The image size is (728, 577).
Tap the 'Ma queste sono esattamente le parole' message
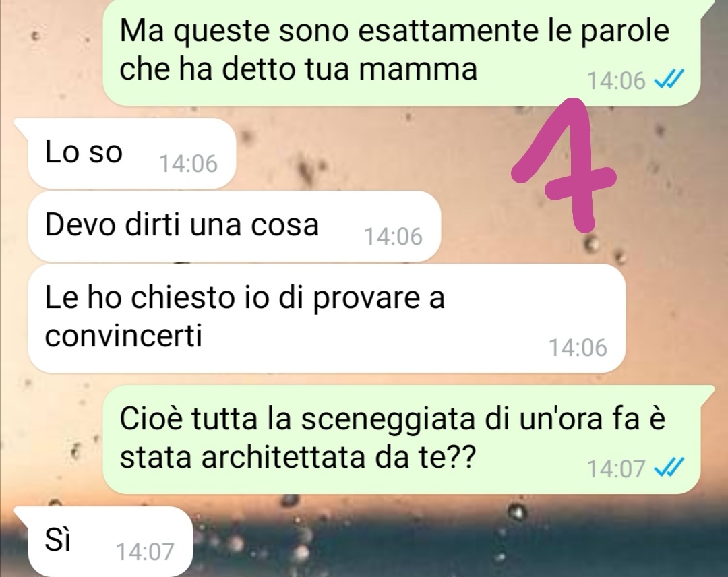(402, 52)
